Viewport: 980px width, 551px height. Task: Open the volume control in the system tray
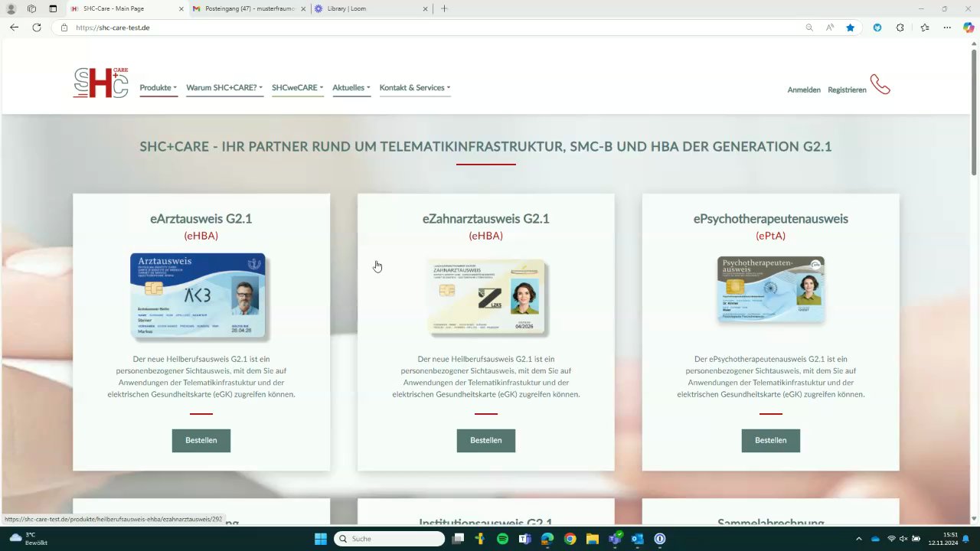point(903,539)
